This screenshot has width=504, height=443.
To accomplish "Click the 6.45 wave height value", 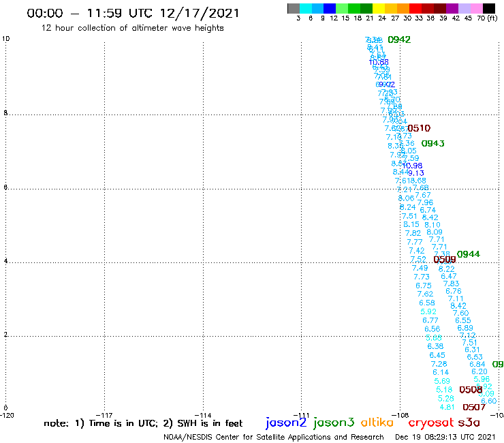I will [x=437, y=355].
